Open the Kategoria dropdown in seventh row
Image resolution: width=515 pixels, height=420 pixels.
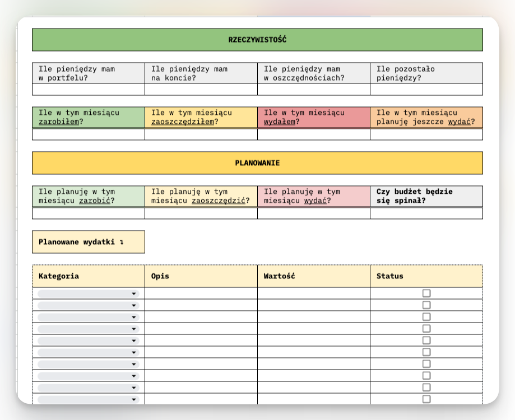89,364
